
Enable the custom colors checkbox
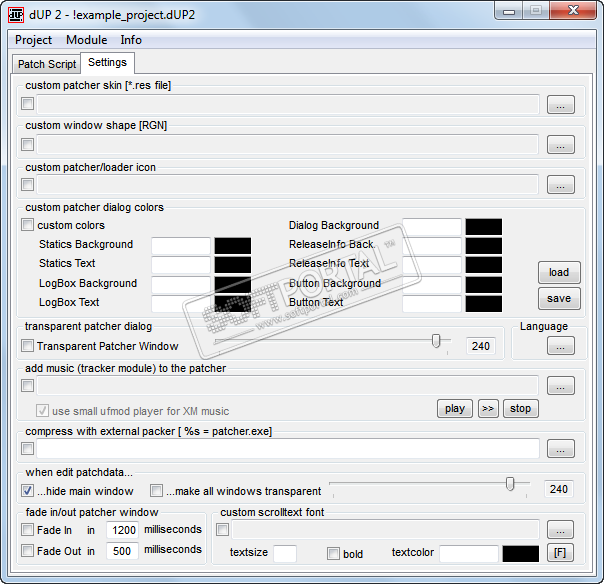[28, 226]
